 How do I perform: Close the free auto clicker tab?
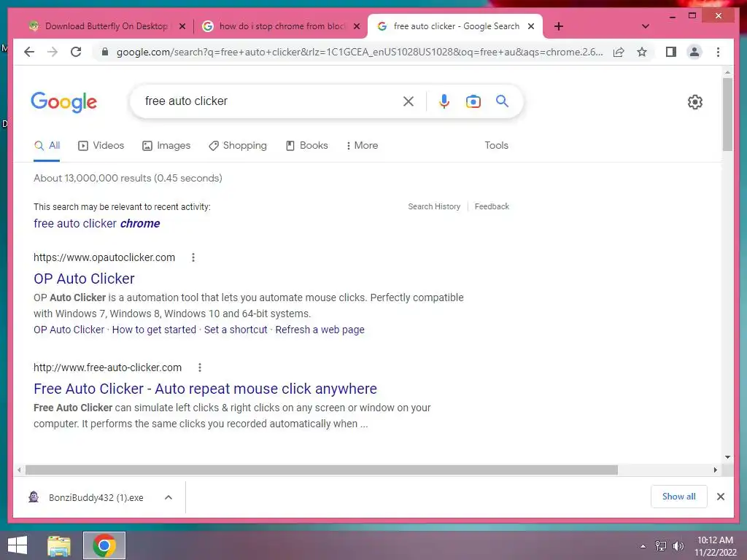531,26
